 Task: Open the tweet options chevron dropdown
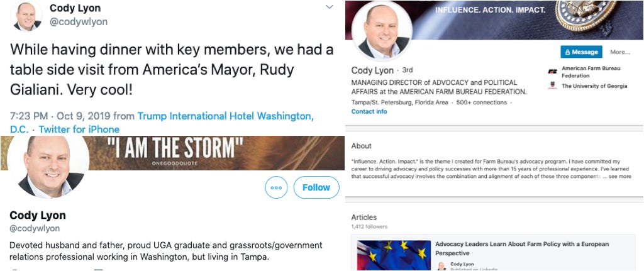click(330, 7)
